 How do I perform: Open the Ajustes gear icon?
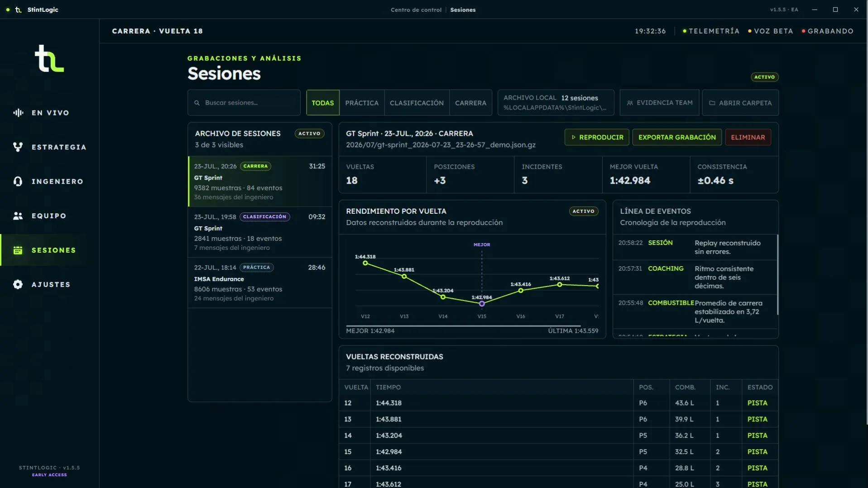tap(18, 285)
